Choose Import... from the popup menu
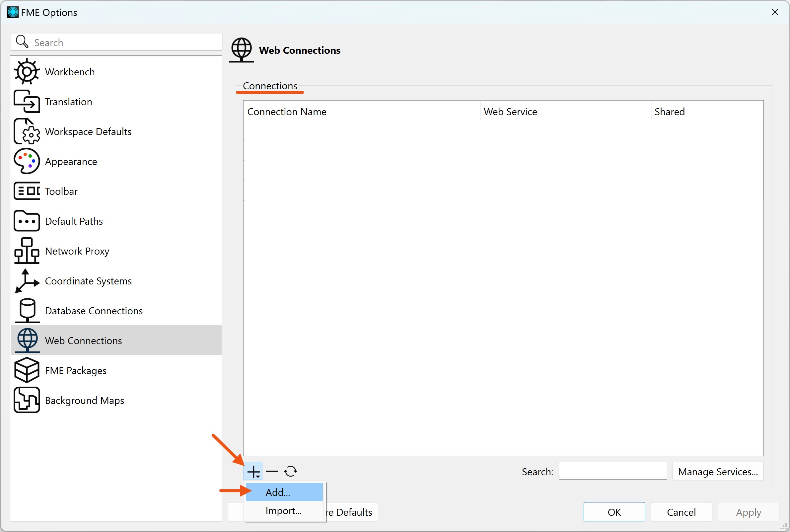The image size is (790, 532). tap(284, 511)
